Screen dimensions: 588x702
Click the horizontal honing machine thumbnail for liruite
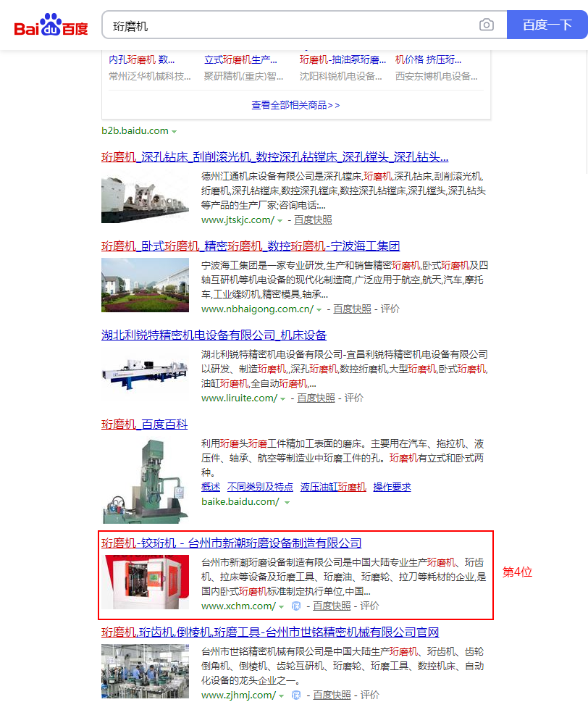pyautogui.click(x=145, y=374)
